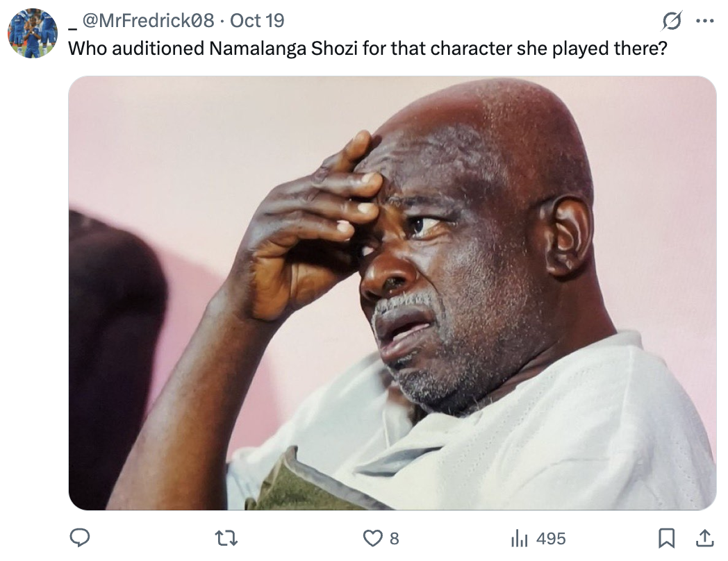This screenshot has width=728, height=561.
Task: Open the profile avatar with soccer players
Action: coord(33,33)
